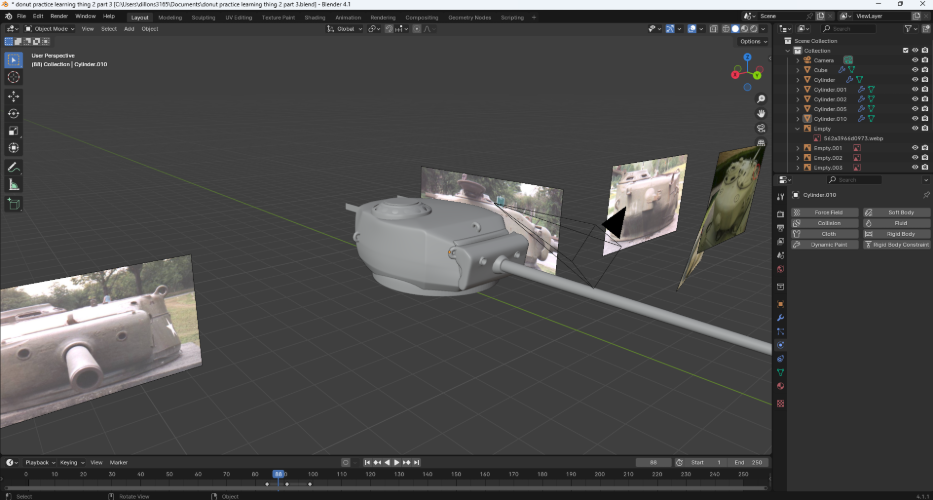Click the zoom magnifier viewport icon
This screenshot has width=933, height=500.
[762, 99]
